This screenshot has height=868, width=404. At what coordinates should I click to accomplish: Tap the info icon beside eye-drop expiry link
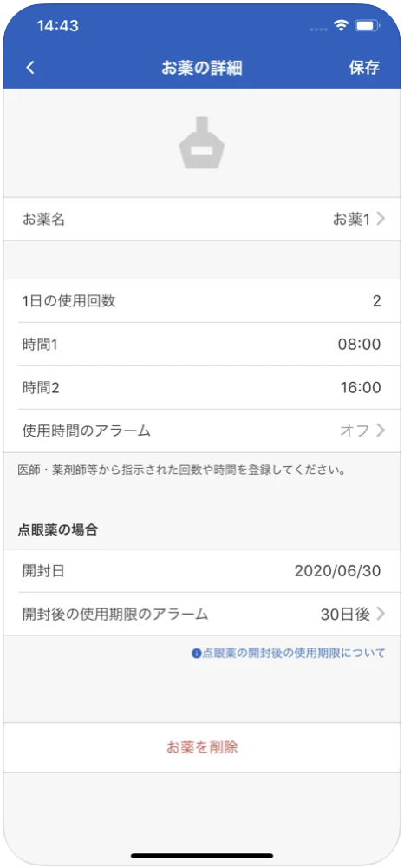[x=196, y=654]
